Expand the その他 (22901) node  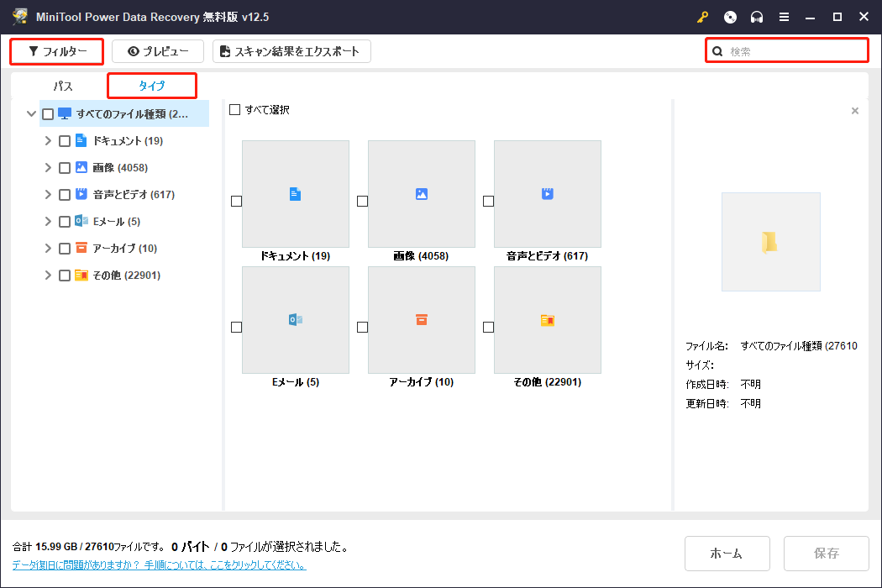(48, 275)
